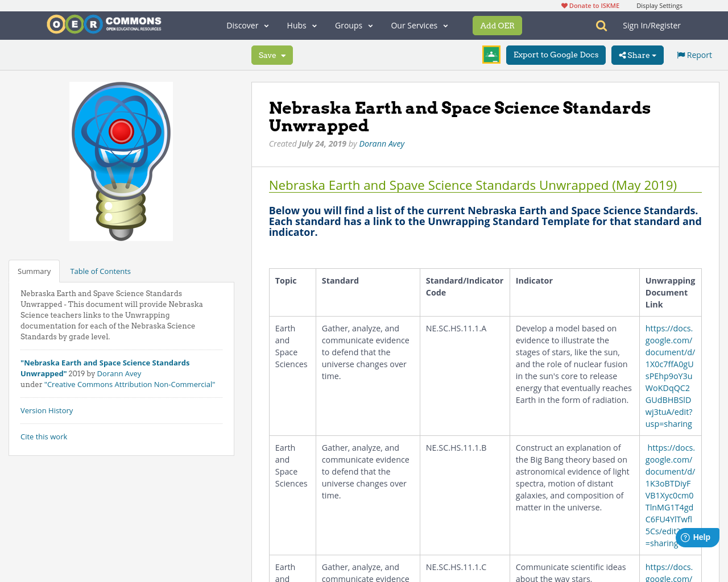This screenshot has width=728, height=582.
Task: Click the lightbulb resource thumbnail image
Action: [x=121, y=161]
